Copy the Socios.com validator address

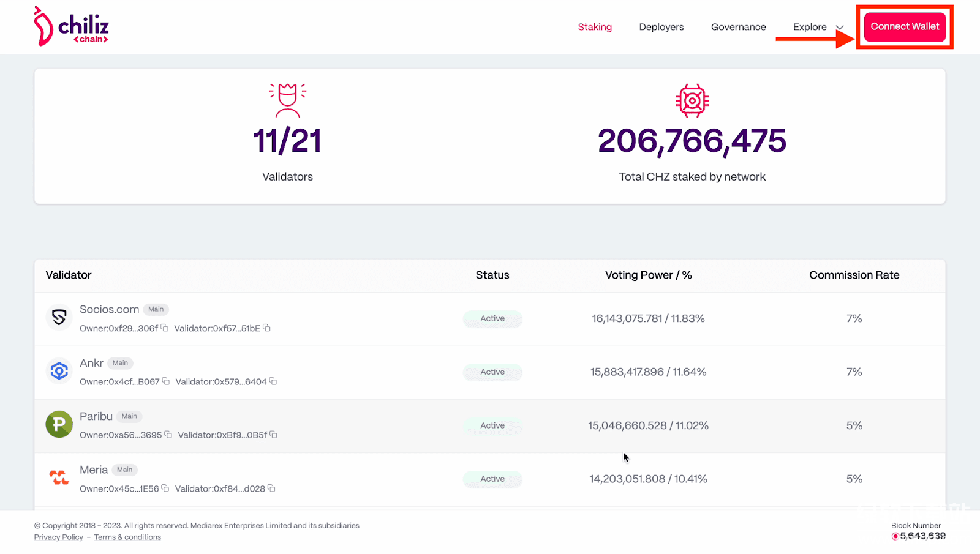coord(267,328)
